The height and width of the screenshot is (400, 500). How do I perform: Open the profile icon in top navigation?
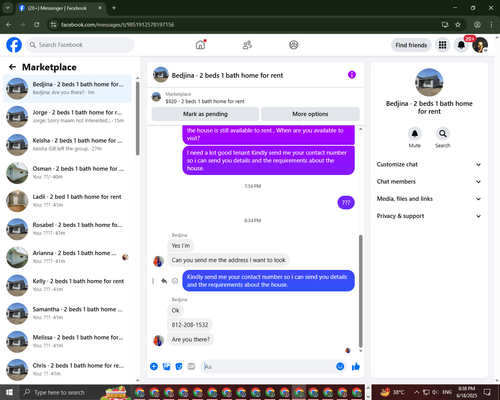[x=294, y=45]
